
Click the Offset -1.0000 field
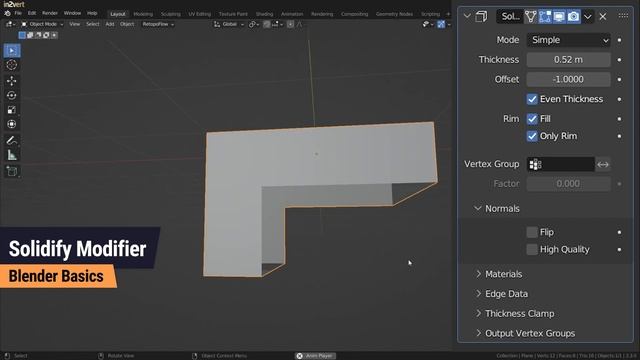pyautogui.click(x=569, y=79)
